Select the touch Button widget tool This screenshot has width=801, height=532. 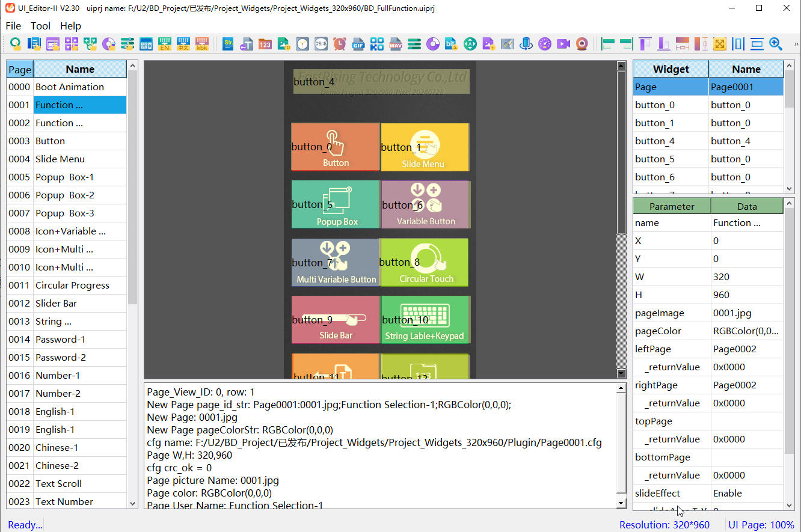(x=16, y=44)
